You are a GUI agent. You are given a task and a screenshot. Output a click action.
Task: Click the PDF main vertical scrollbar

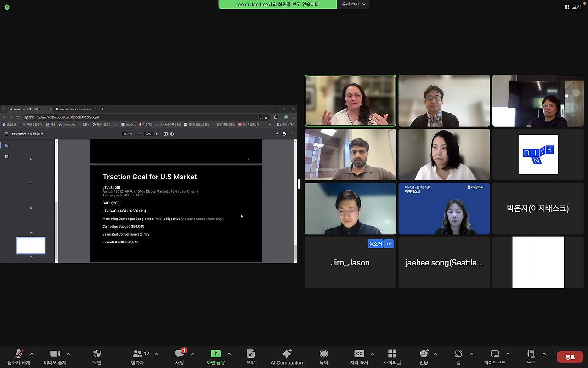[295, 201]
